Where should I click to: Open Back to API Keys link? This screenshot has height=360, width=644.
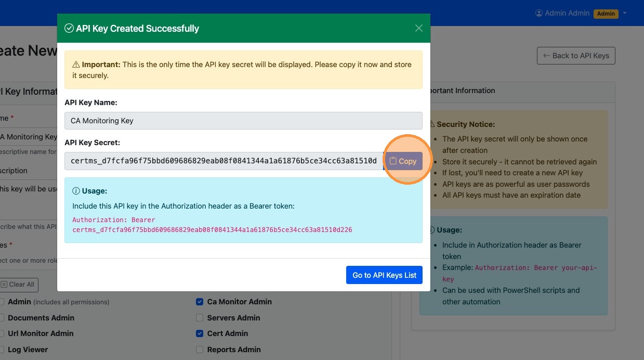tap(576, 56)
